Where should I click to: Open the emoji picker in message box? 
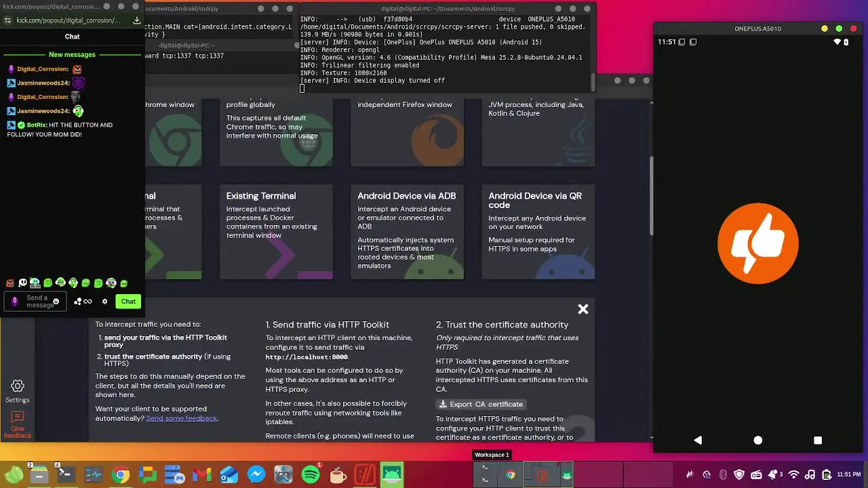56,302
